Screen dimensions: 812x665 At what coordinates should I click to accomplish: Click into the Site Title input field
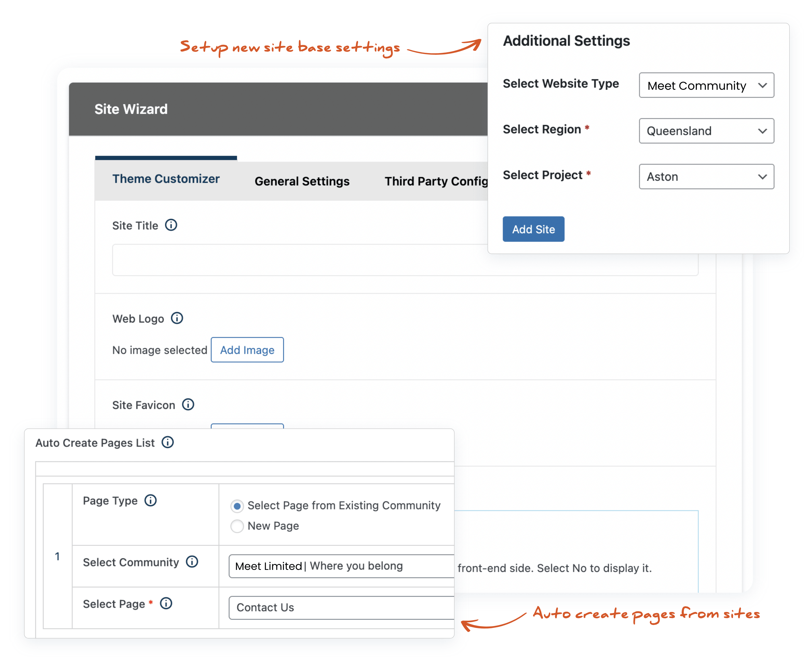click(405, 260)
